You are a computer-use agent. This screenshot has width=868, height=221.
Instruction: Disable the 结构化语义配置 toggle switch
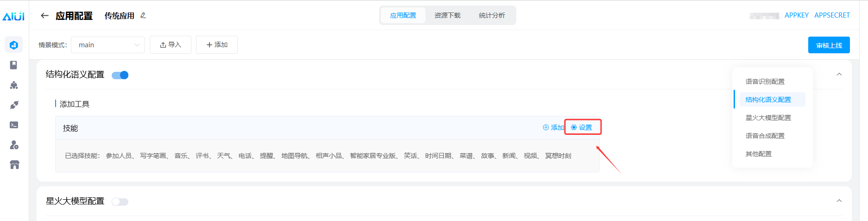[x=120, y=75]
